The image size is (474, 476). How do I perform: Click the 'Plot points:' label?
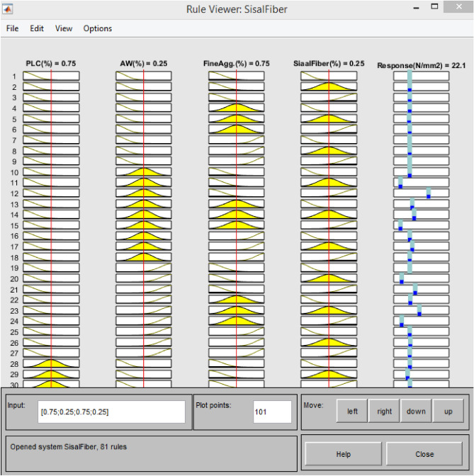click(213, 405)
